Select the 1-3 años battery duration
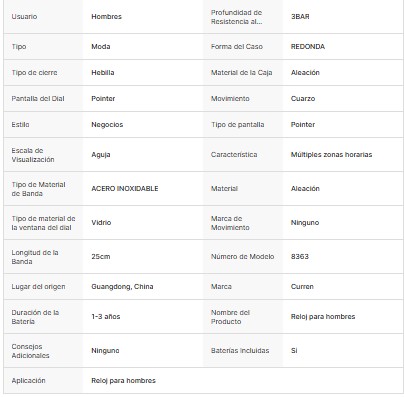The height and width of the screenshot is (397, 404). [x=106, y=317]
